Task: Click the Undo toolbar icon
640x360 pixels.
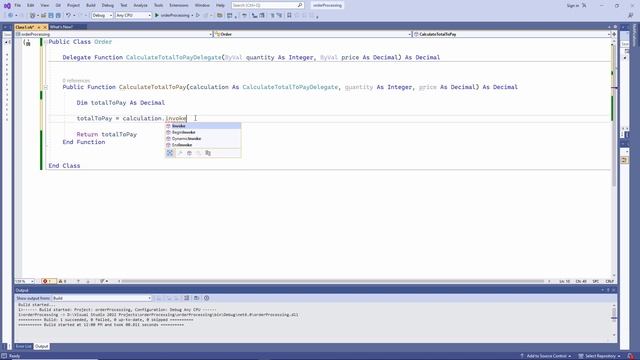Action: (x=68, y=16)
